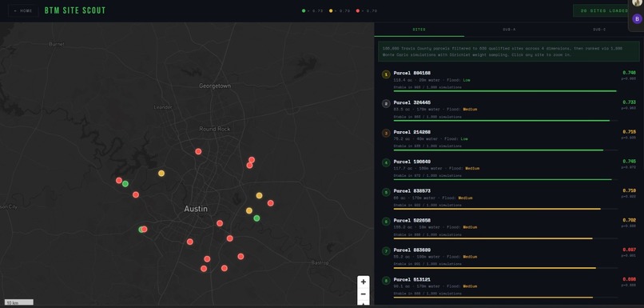Click the Leander label on the map
The width and height of the screenshot is (644, 308).
coord(163,107)
